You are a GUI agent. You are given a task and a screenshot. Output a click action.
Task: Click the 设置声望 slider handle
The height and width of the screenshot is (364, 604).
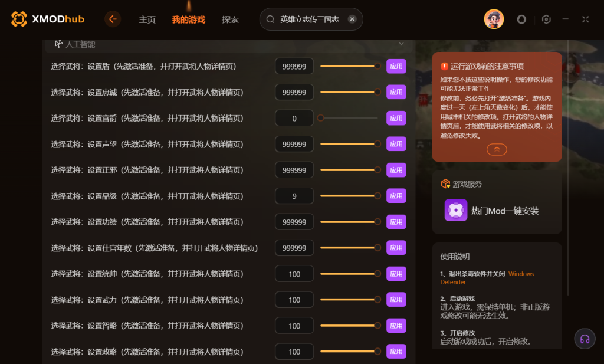pos(377,144)
